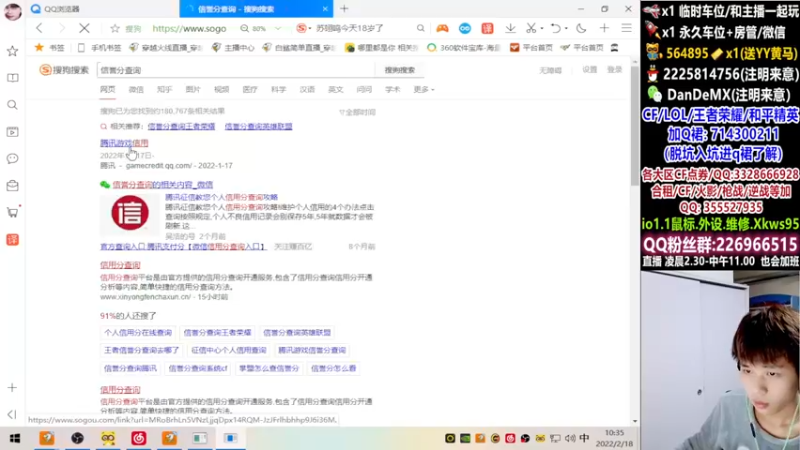Click the blue infinity extension icon
Screen dimensions: 800x450
click(465, 29)
